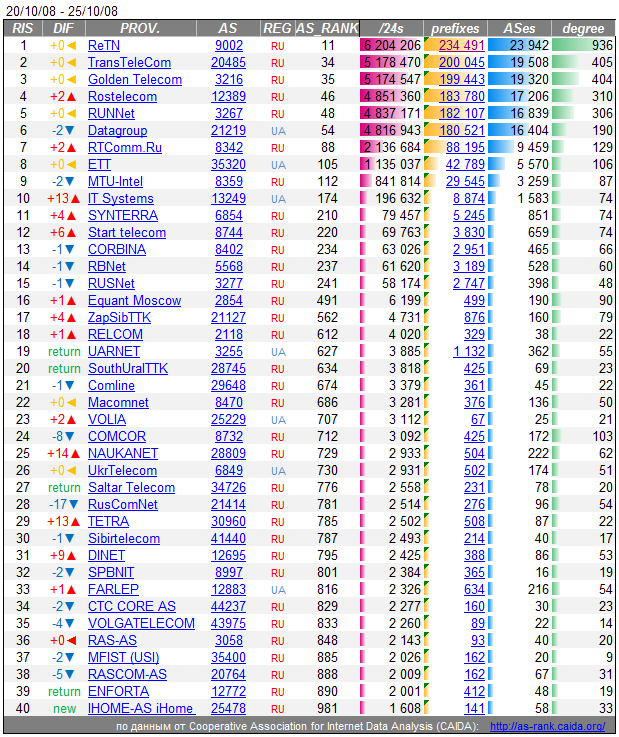This screenshot has height=737, width=619.
Task: Open AS number 20485 link
Action: point(228,63)
